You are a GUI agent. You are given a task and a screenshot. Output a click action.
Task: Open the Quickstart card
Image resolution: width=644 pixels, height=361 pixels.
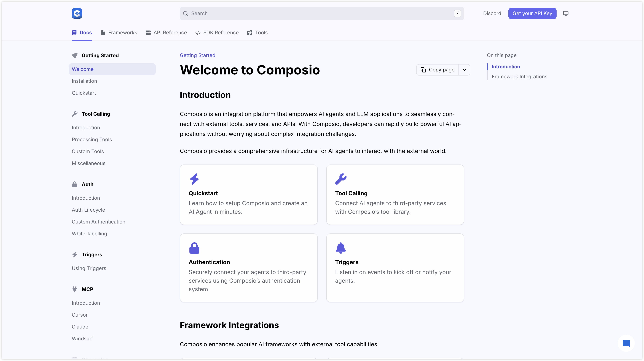[x=249, y=195]
